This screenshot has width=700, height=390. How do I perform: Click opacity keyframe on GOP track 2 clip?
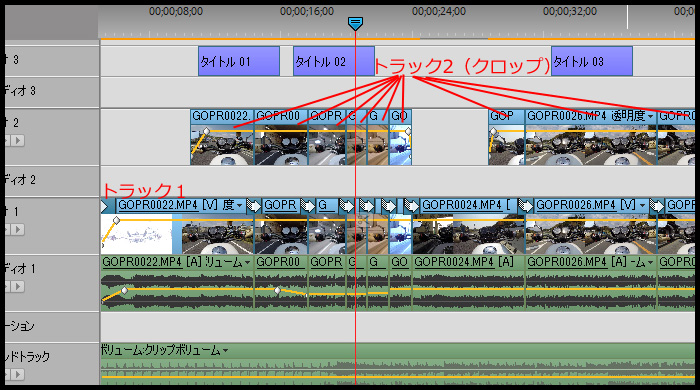tap(493, 131)
